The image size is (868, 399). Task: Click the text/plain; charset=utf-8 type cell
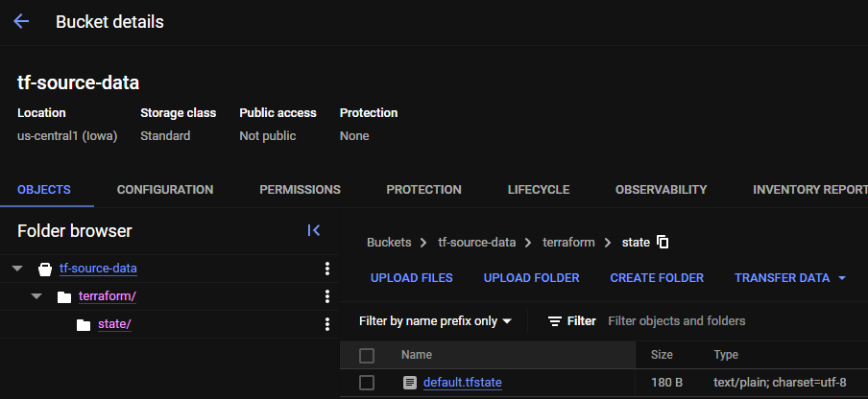click(x=780, y=383)
